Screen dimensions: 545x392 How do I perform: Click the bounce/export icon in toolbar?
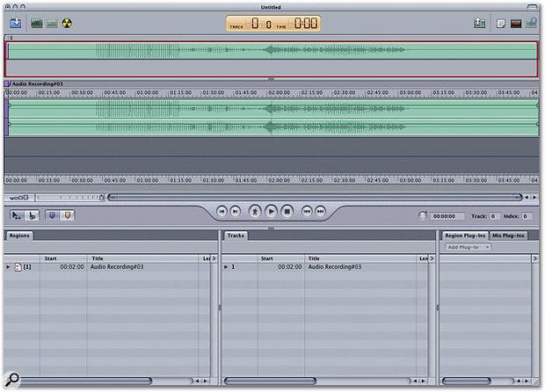(479, 23)
